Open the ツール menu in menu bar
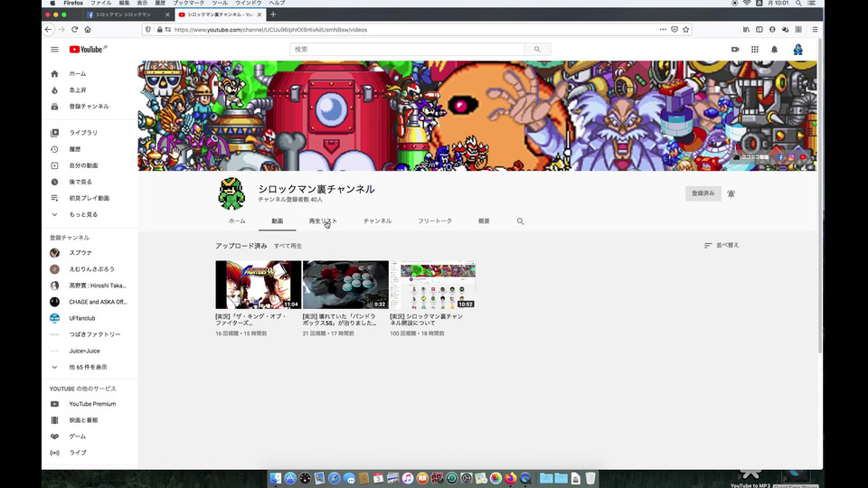The height and width of the screenshot is (488, 868). tap(220, 4)
